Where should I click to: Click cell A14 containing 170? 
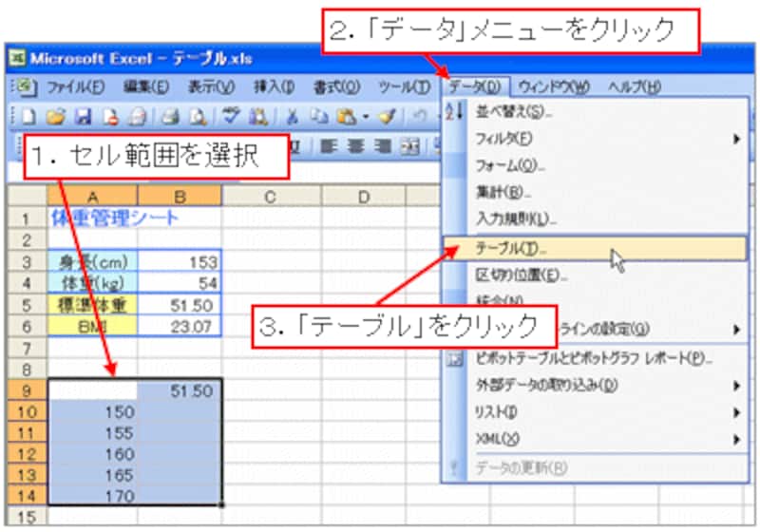(92, 496)
